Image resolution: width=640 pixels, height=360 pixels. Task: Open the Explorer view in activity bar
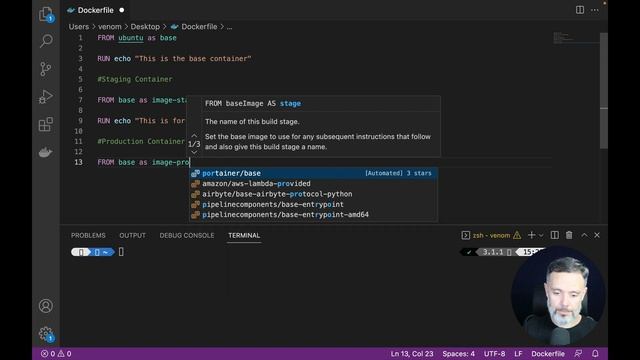tap(46, 14)
